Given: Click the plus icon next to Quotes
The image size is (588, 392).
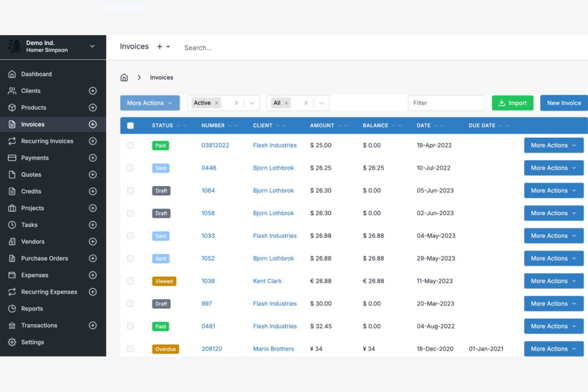Looking at the screenshot, I should [x=93, y=174].
